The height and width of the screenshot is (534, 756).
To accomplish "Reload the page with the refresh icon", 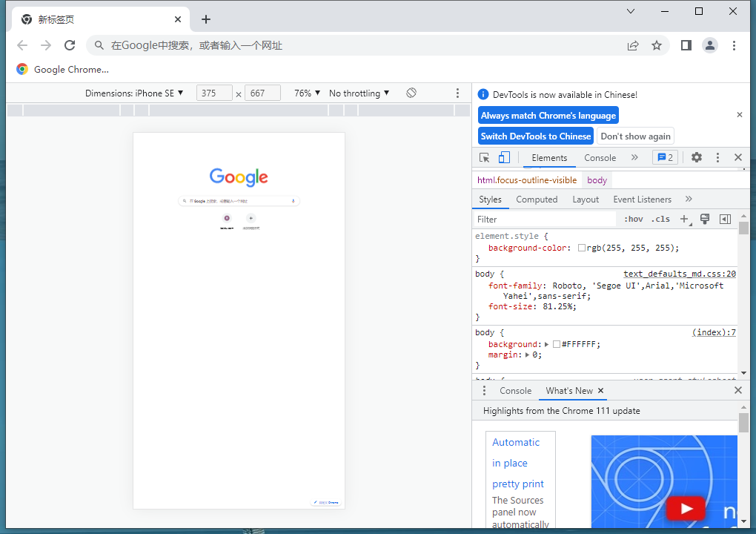I will [70, 45].
